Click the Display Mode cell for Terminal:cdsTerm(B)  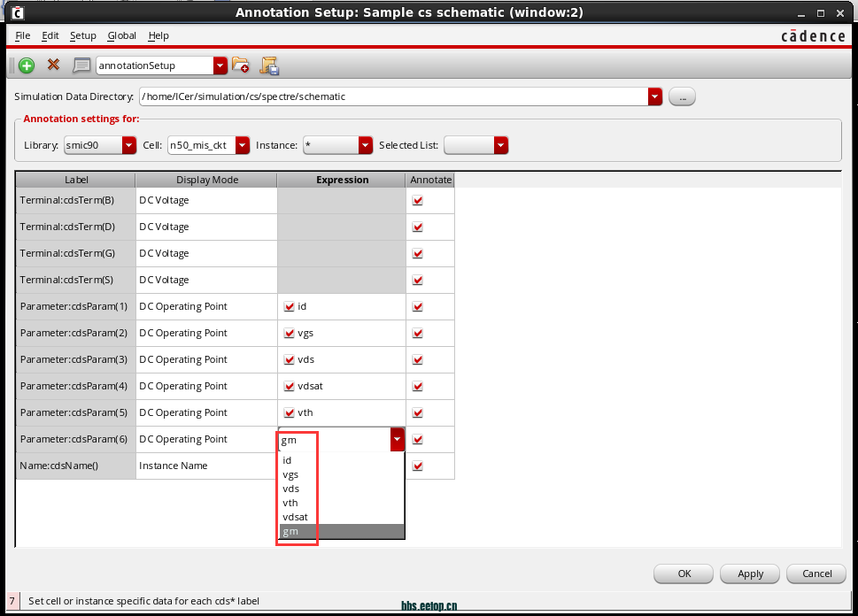(x=207, y=200)
